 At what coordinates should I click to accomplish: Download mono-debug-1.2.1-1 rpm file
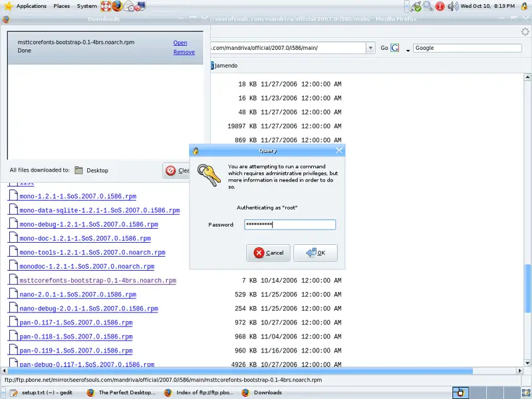(88, 224)
